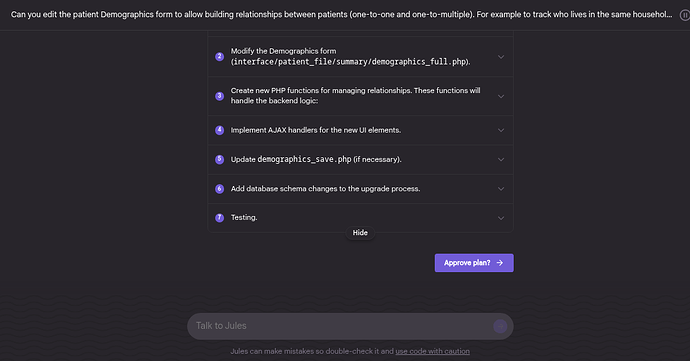Expand the Implement AJAX handlers step

tap(501, 130)
